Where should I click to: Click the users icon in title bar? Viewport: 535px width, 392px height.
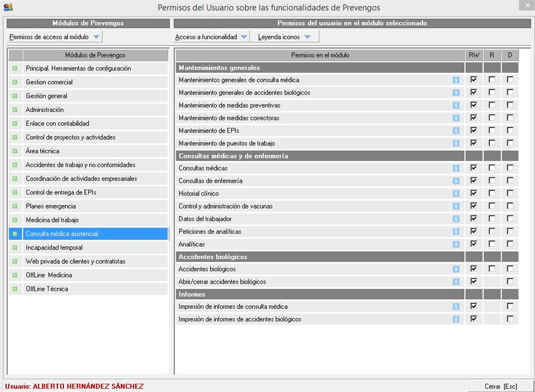click(8, 7)
